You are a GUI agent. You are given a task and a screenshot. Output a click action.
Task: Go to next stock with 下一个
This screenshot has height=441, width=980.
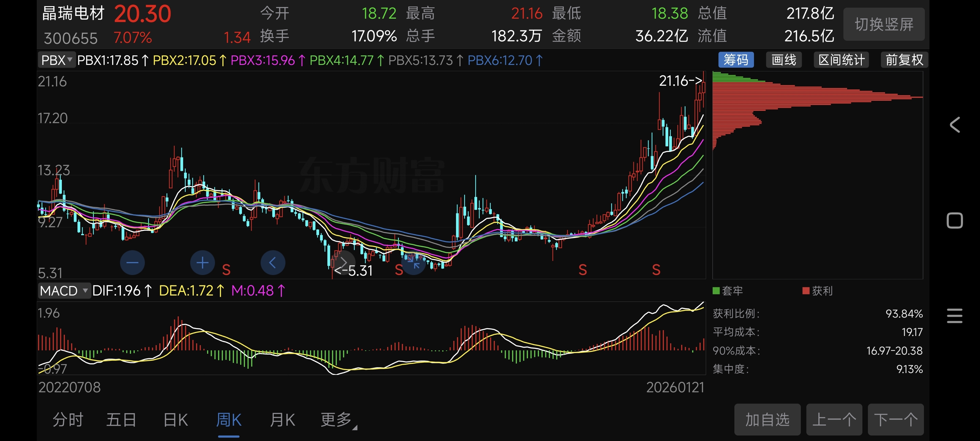pyautogui.click(x=895, y=420)
